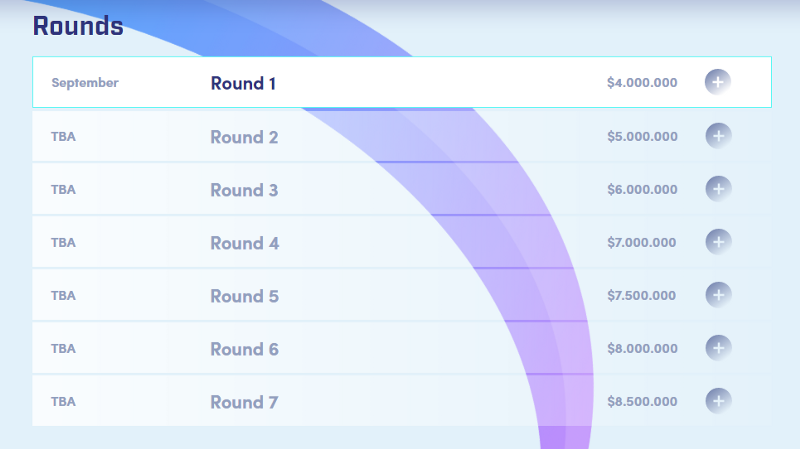Image resolution: width=800 pixels, height=449 pixels.
Task: Click the $8.500.000 amount in Round 7
Action: coord(642,402)
